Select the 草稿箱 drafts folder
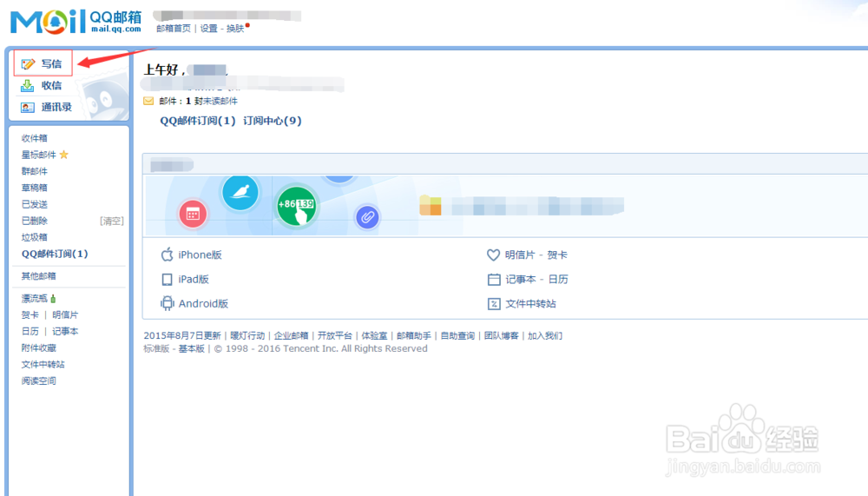 coord(35,188)
